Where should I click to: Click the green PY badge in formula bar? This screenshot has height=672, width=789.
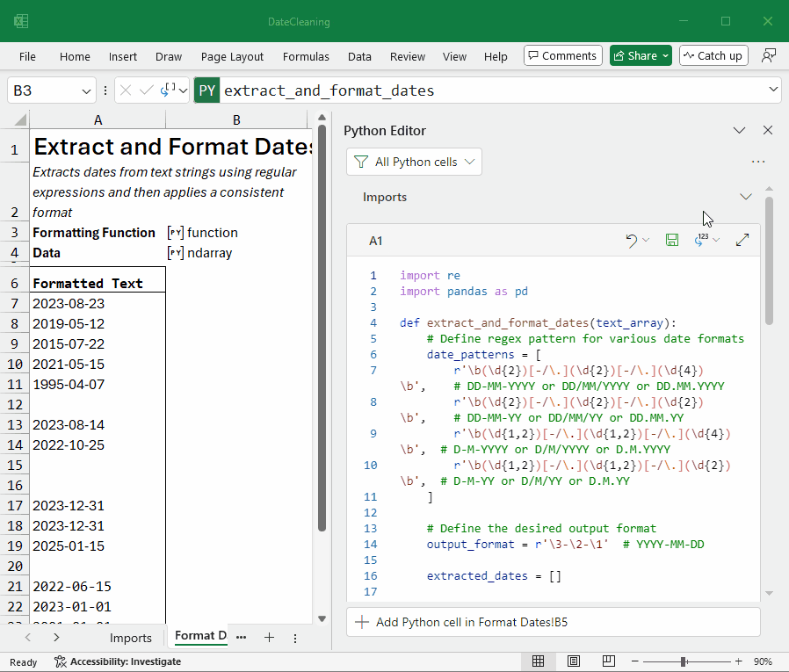206,90
